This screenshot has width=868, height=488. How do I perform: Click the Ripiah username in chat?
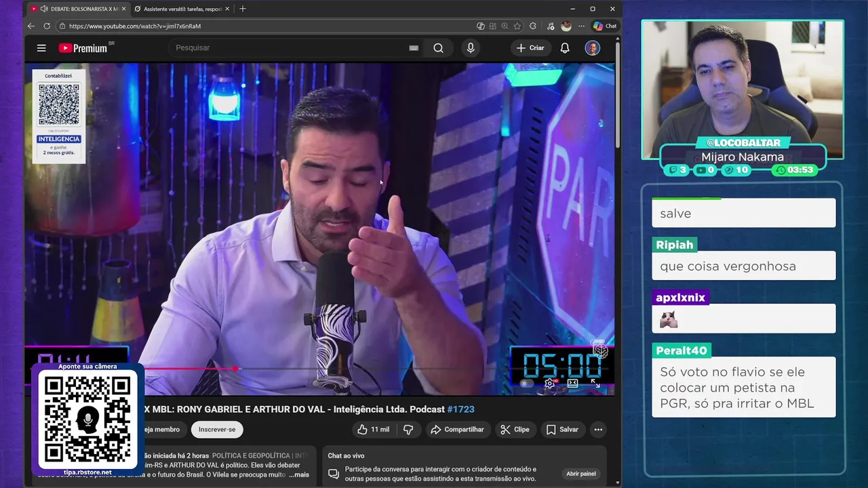pyautogui.click(x=675, y=245)
